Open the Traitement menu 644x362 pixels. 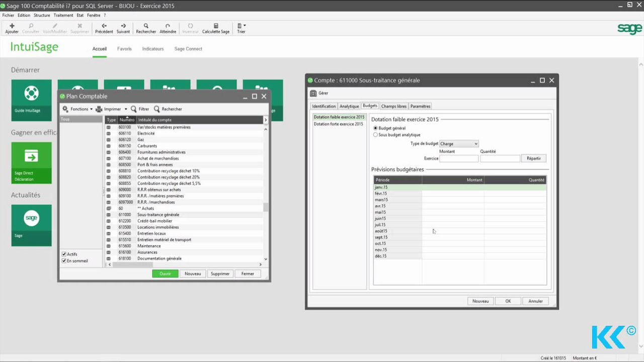[x=63, y=16]
